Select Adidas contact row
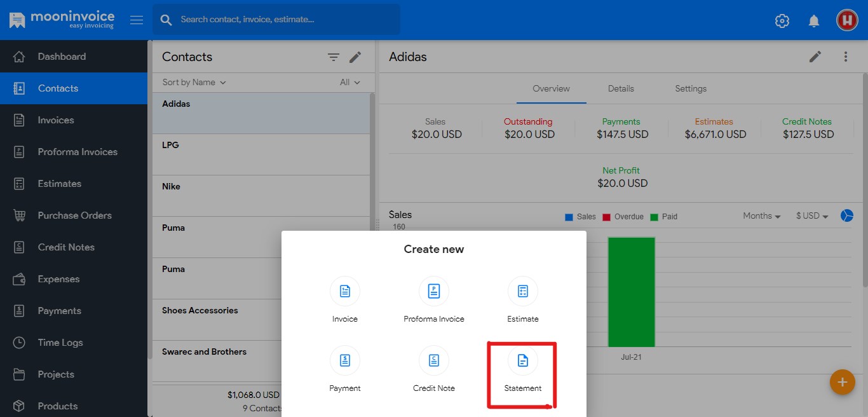 coord(261,113)
